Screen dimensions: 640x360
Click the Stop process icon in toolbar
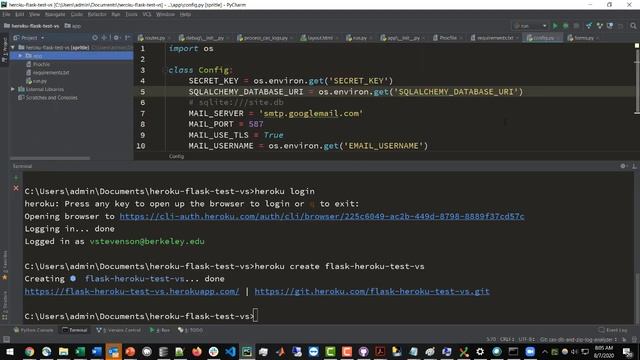click(576, 26)
